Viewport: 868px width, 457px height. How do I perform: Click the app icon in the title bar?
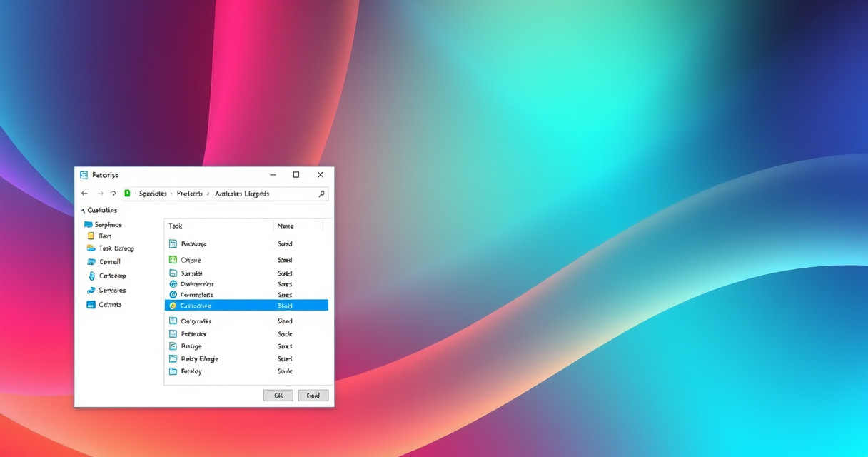click(84, 175)
